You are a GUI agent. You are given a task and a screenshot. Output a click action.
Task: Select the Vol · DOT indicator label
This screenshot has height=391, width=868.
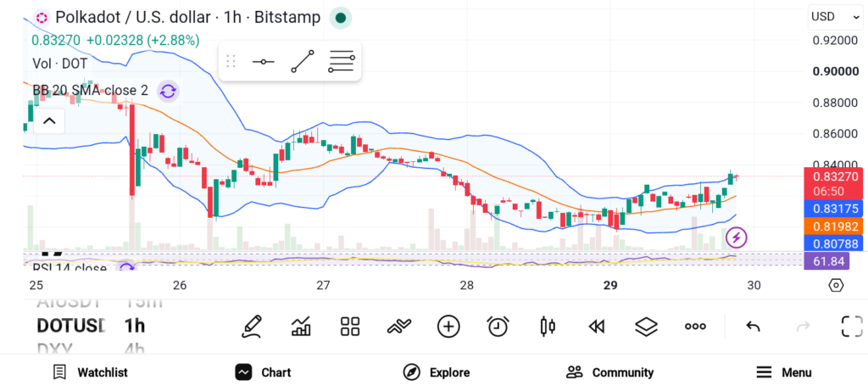(x=60, y=64)
